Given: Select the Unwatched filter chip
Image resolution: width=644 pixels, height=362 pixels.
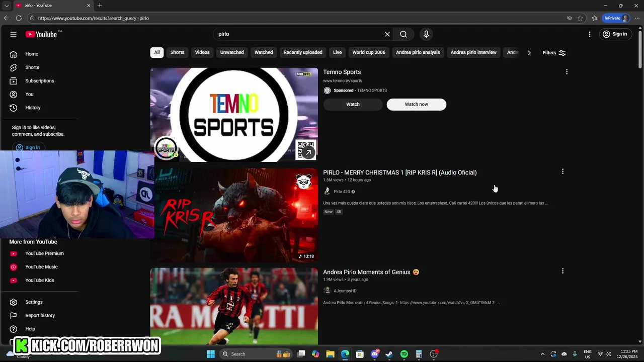Looking at the screenshot, I should pos(232,52).
